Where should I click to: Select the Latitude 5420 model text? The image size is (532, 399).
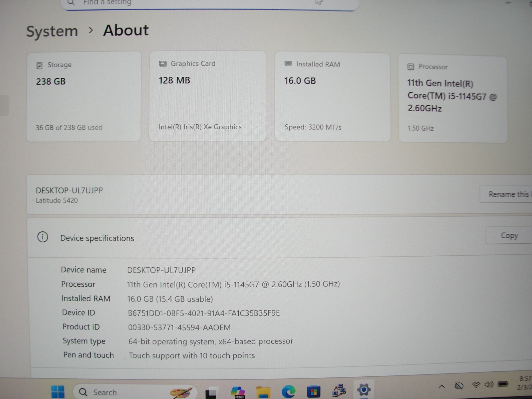(x=57, y=200)
